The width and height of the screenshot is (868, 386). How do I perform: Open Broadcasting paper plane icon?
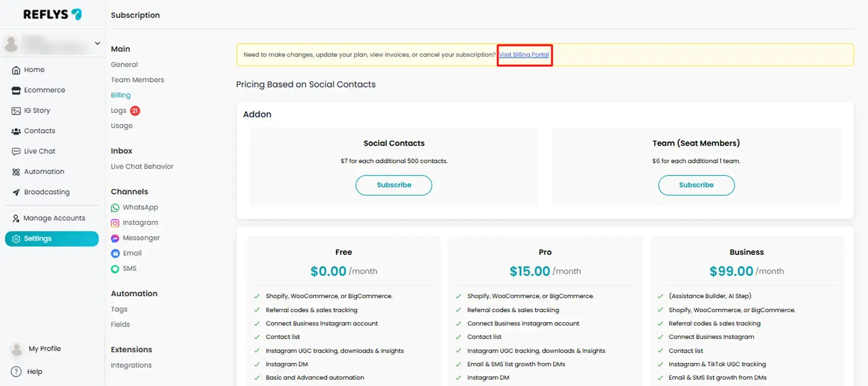[16, 192]
